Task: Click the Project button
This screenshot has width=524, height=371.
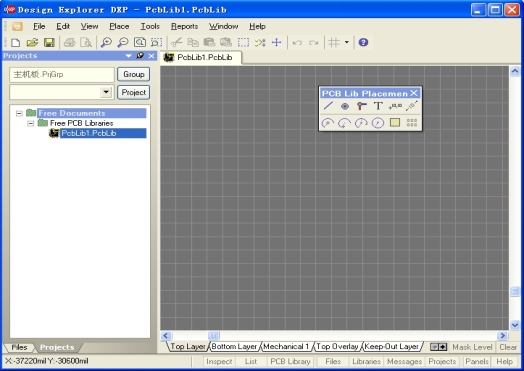Action: point(133,92)
